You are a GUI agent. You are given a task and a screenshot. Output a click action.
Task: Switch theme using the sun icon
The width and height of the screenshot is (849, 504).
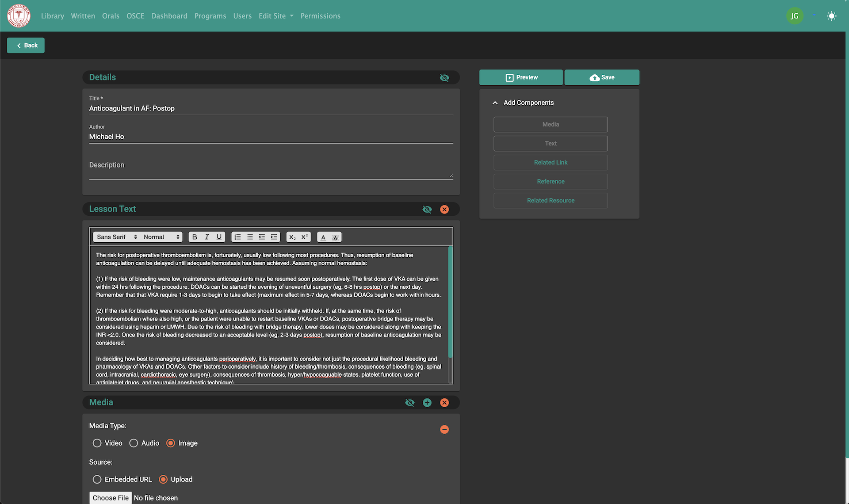click(831, 16)
